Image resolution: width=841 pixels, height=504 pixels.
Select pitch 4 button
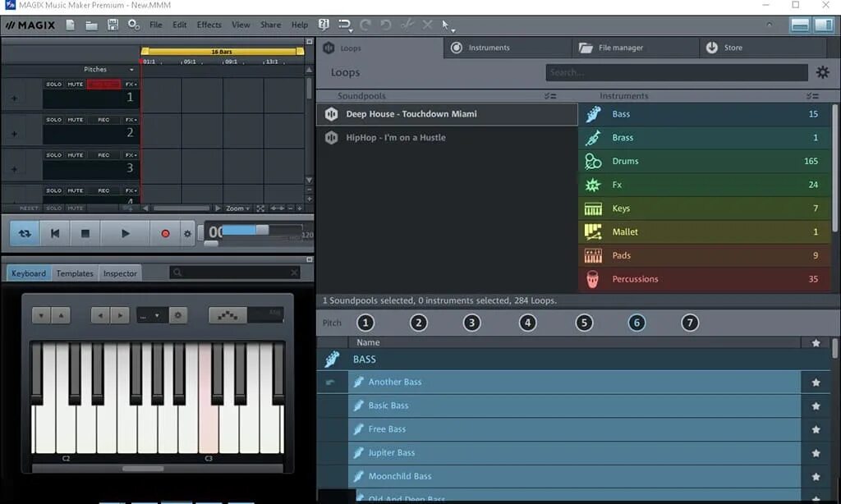coord(528,323)
